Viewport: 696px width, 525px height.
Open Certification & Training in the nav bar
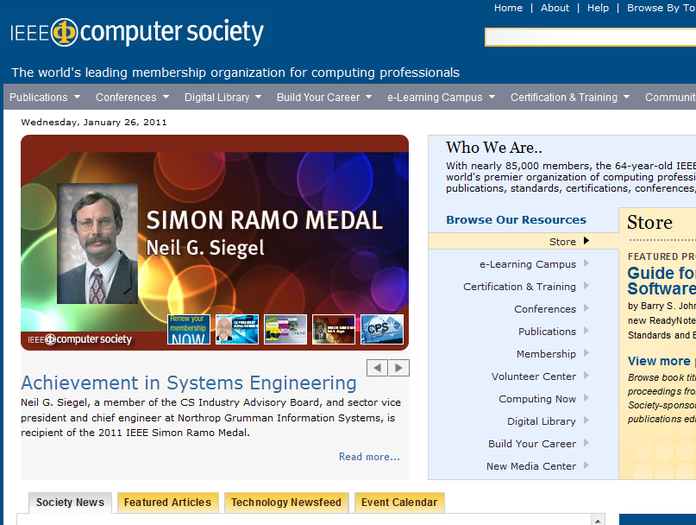tap(564, 97)
